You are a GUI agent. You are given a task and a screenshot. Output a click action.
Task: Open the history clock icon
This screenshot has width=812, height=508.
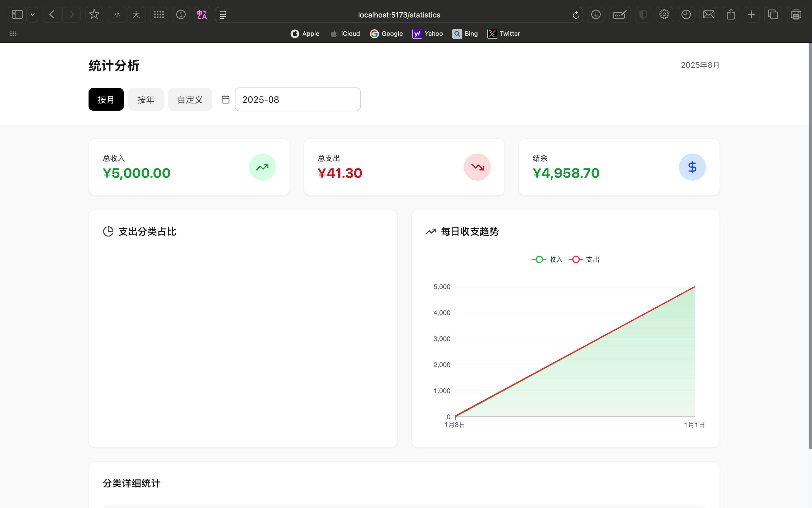pyautogui.click(x=686, y=14)
